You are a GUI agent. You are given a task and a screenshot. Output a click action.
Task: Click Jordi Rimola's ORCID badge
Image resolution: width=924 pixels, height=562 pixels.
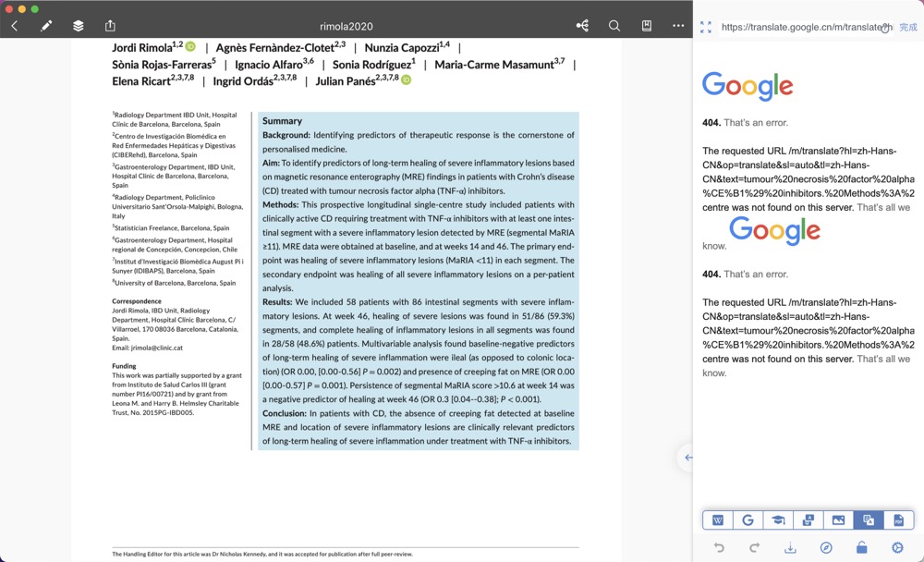coord(190,46)
